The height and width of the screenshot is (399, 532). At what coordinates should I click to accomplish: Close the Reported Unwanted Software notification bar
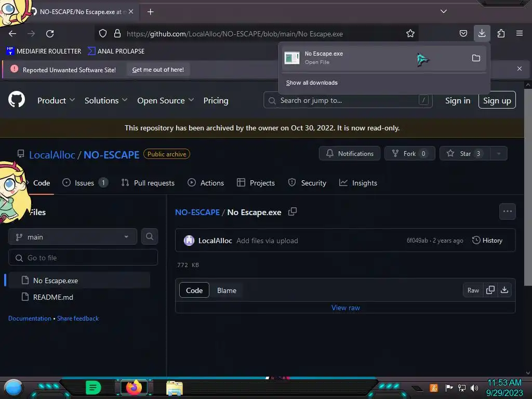[520, 69]
